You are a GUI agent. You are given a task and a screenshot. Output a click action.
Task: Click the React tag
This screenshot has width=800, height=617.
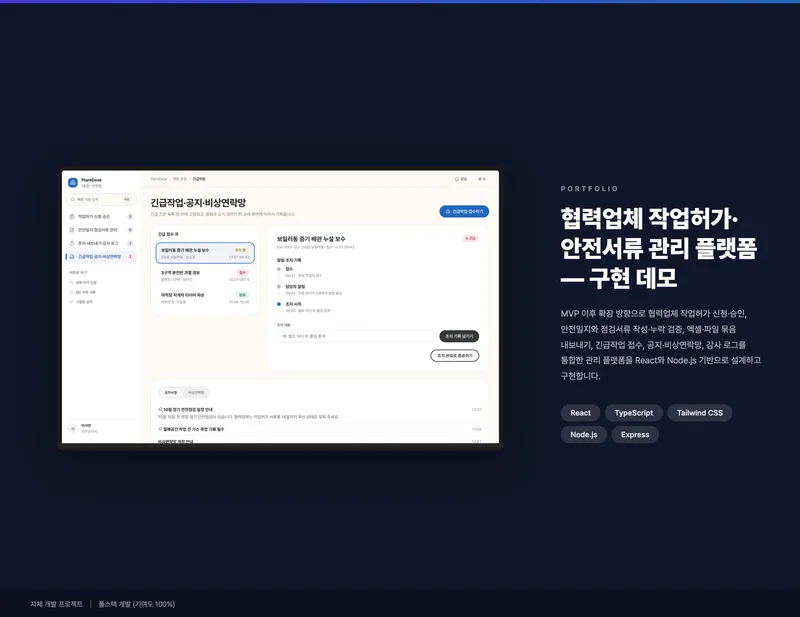[580, 413]
